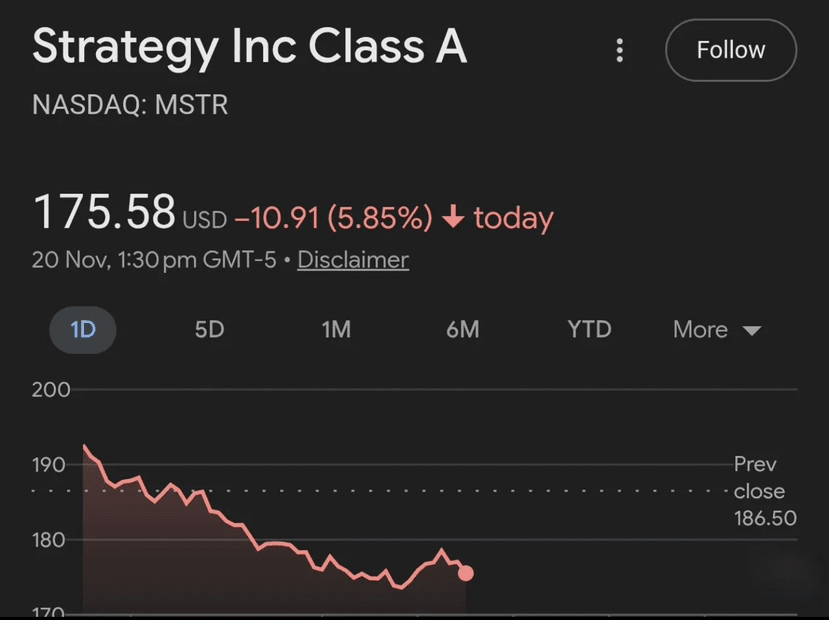Click the current price dot on chart
The width and height of the screenshot is (829, 620).
[x=465, y=573]
